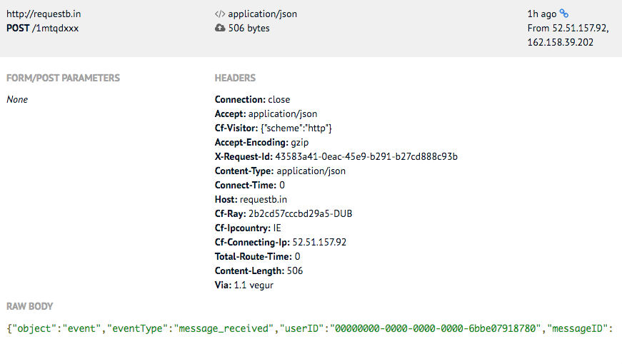Image resolution: width=622 pixels, height=364 pixels.
Task: Click the message_received eventType value
Action: point(224,328)
